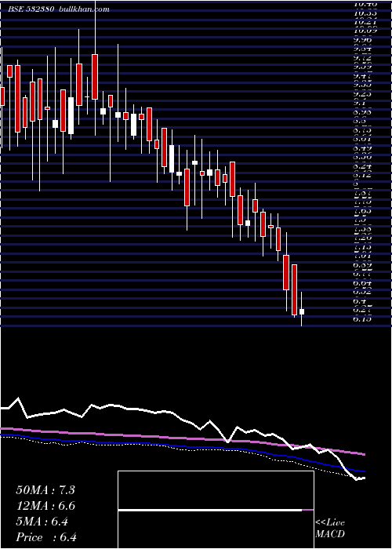Click the 9.1 price axis label
The image size is (392, 549).
point(360,104)
